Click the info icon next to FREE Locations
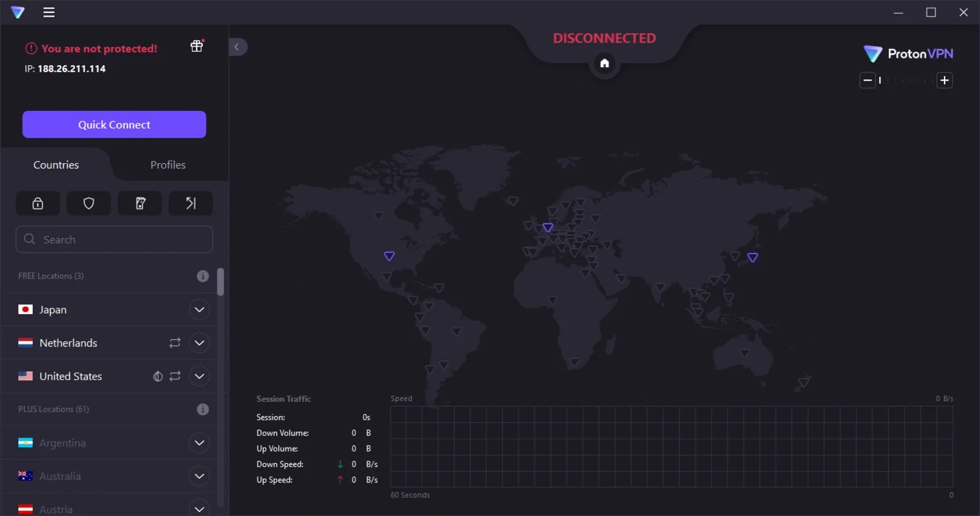 [x=203, y=275]
